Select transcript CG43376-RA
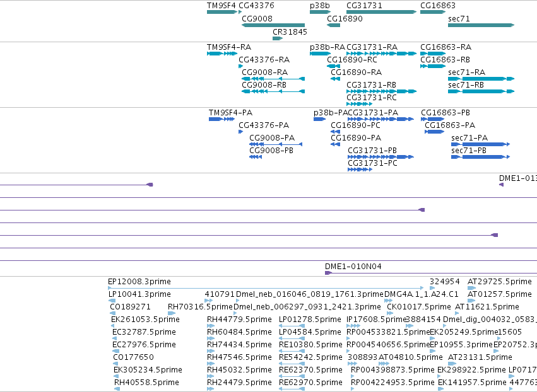537x392 pixels. click(x=264, y=59)
